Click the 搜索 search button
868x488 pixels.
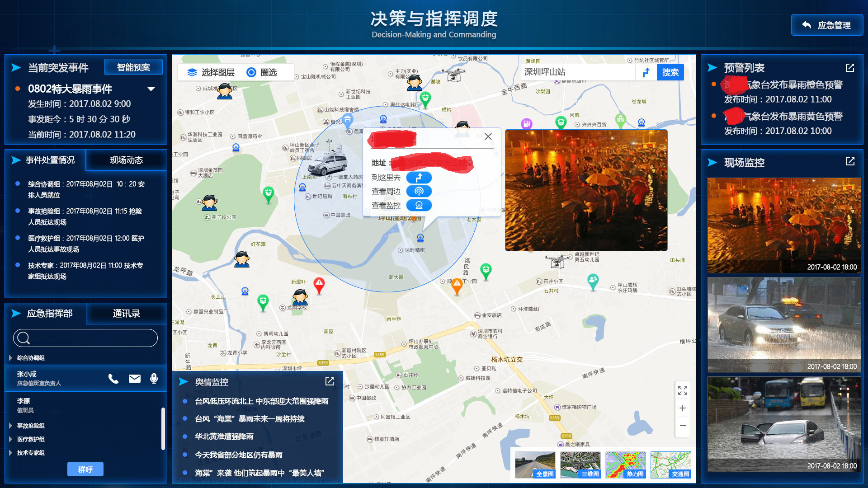coord(670,72)
